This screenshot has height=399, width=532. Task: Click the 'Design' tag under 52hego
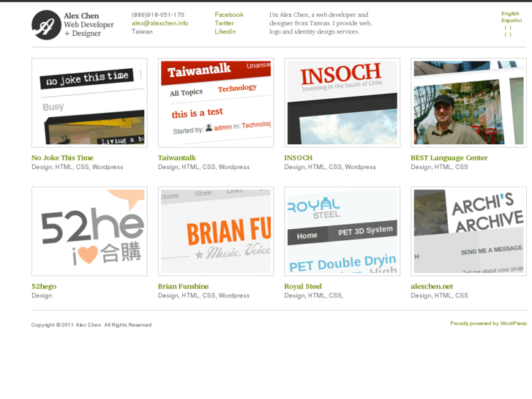(42, 296)
